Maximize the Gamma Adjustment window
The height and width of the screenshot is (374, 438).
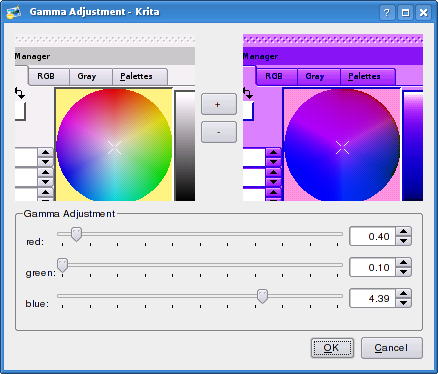[x=405, y=13]
